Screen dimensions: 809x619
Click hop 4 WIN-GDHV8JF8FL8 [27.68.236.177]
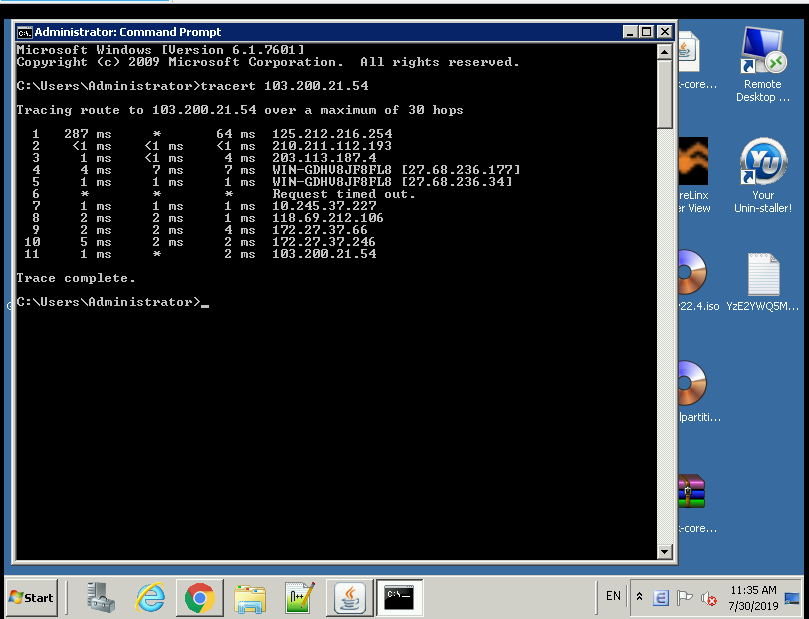[396, 170]
